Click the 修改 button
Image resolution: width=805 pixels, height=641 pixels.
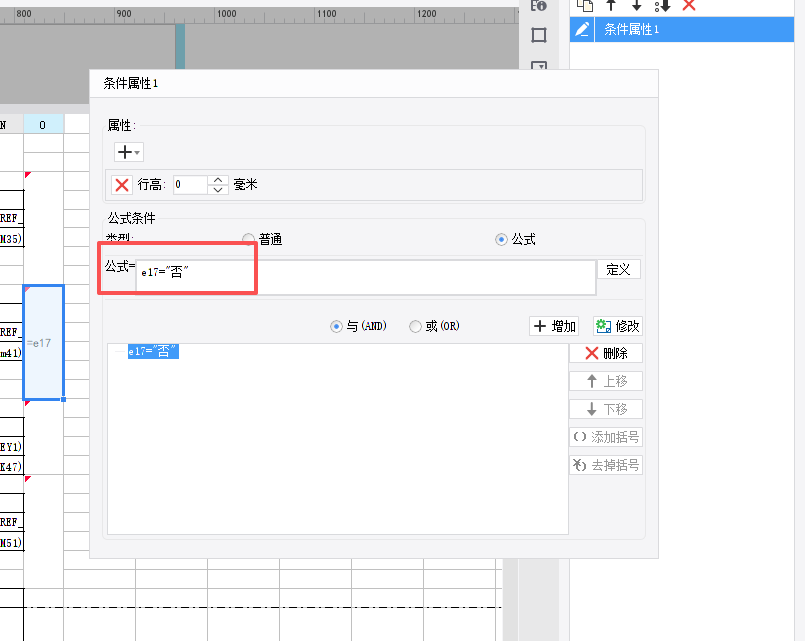click(x=618, y=326)
